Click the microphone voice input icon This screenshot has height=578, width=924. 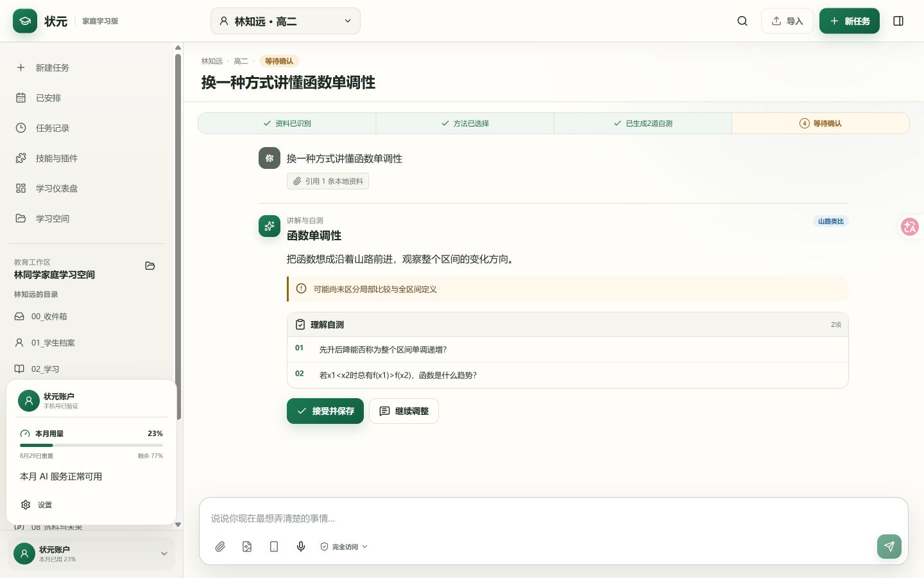[x=301, y=547]
